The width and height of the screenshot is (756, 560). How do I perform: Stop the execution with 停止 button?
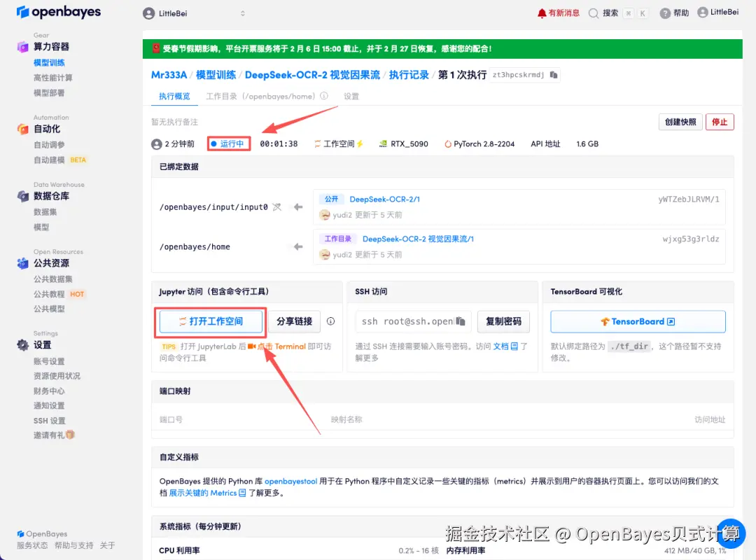720,121
